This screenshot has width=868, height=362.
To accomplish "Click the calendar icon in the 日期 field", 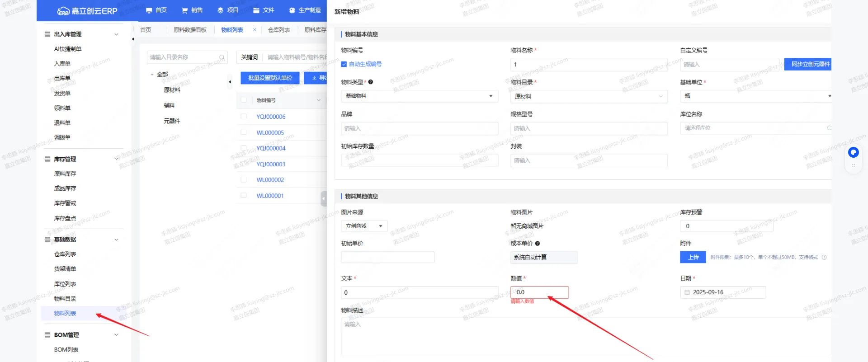I will 687,292.
